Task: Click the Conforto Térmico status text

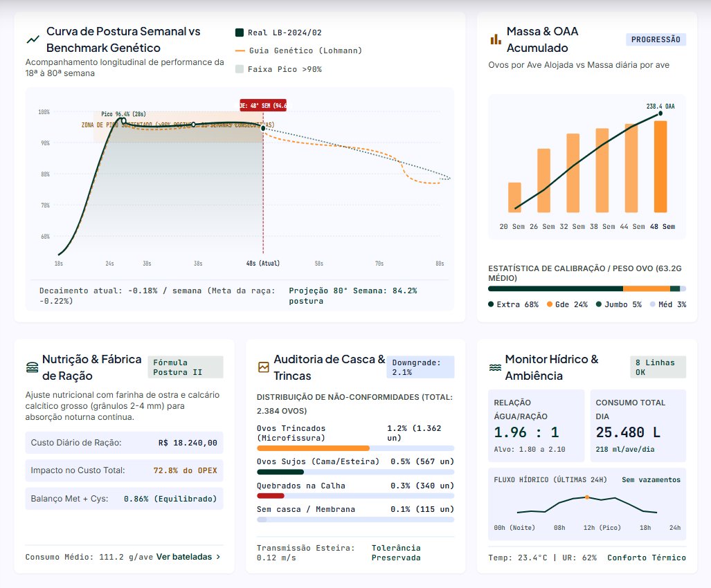Action: coord(647,558)
